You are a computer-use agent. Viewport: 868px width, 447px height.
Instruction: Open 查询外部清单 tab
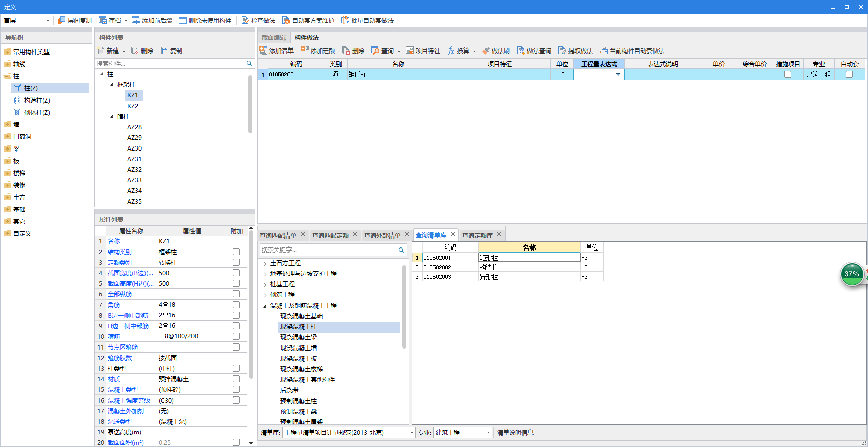pyautogui.click(x=382, y=235)
